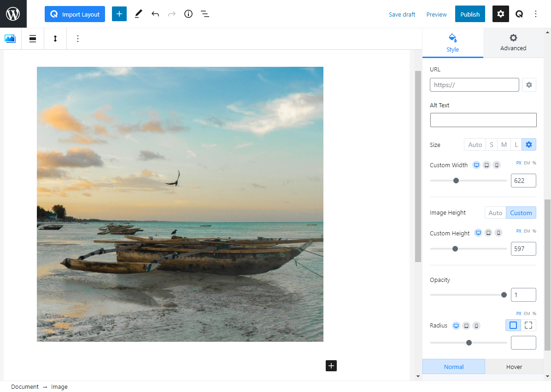Select L image size

[516, 145]
